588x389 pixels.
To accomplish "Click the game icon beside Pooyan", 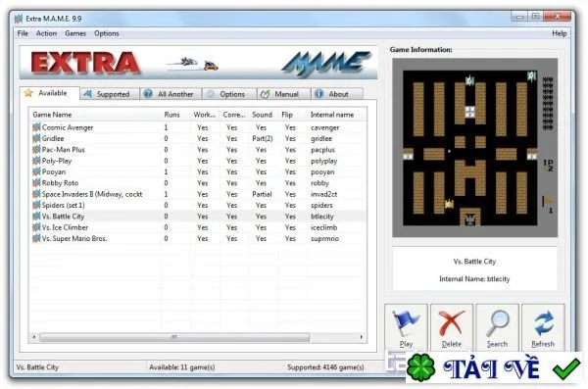I will [x=36, y=171].
